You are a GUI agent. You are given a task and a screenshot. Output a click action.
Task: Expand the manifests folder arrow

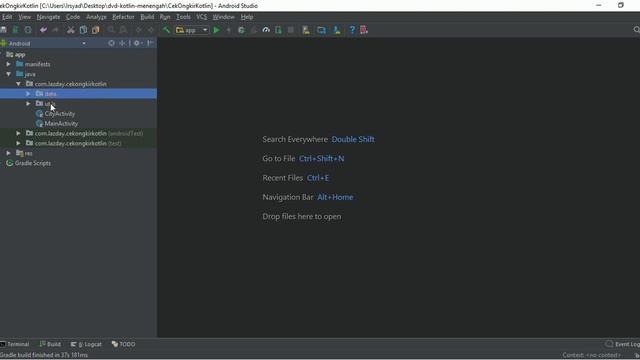point(9,64)
